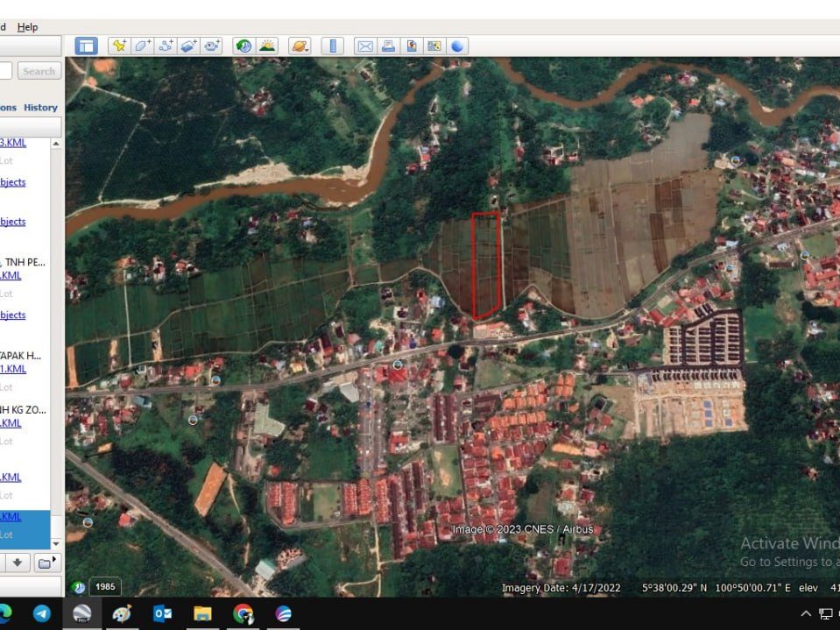Open the planet switcher dropdown
The width and height of the screenshot is (840, 630).
click(300, 46)
